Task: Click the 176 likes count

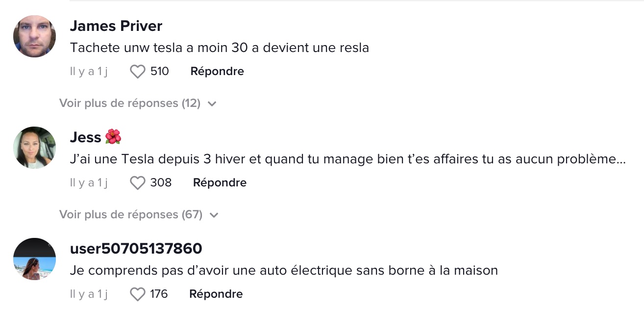Action: coord(159,294)
